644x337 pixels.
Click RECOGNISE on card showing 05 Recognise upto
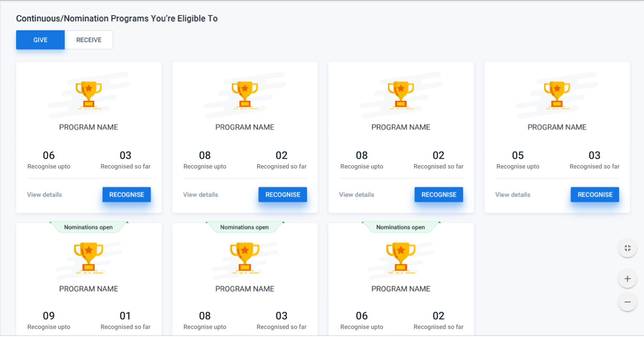pos(594,194)
